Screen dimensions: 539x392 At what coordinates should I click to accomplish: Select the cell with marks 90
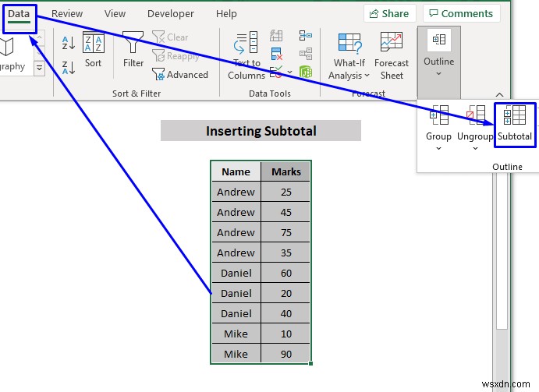tap(285, 354)
